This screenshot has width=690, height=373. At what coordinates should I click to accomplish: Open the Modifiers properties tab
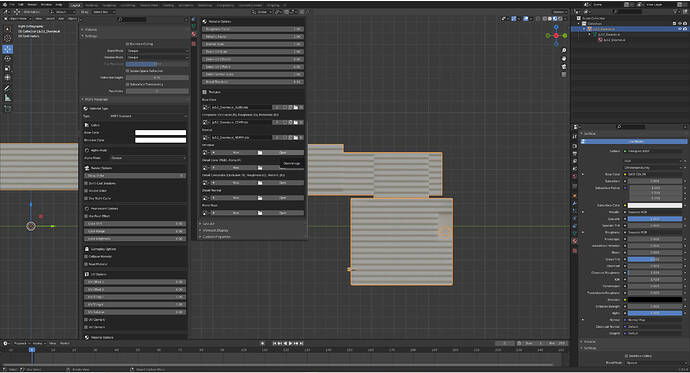pyautogui.click(x=575, y=203)
